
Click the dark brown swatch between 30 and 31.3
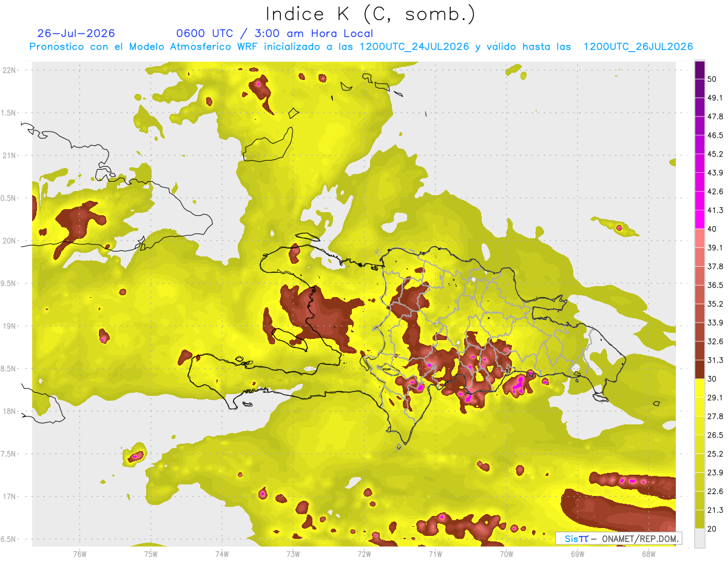[699, 369]
